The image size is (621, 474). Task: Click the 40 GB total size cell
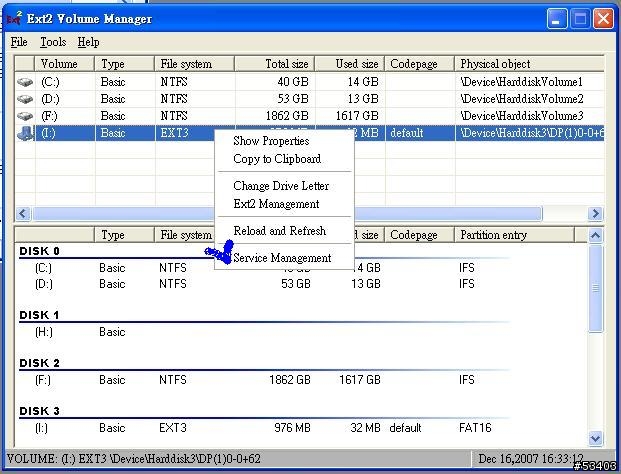[293, 82]
